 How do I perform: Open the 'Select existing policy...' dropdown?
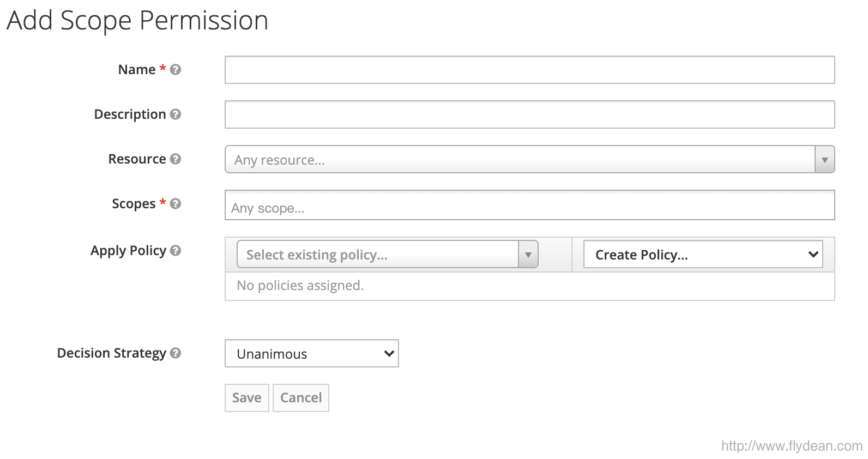pyautogui.click(x=387, y=255)
